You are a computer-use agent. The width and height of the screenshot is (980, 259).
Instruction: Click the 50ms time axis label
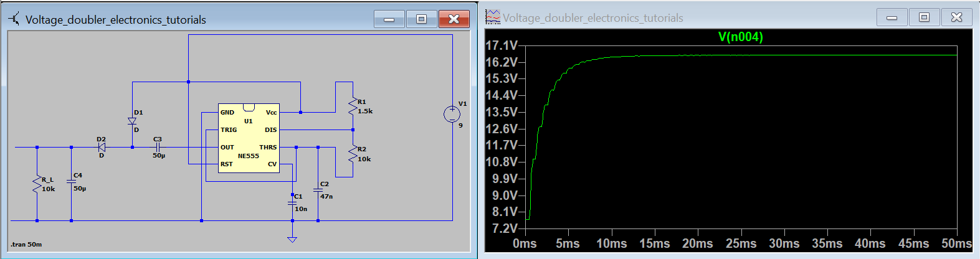tap(956, 243)
